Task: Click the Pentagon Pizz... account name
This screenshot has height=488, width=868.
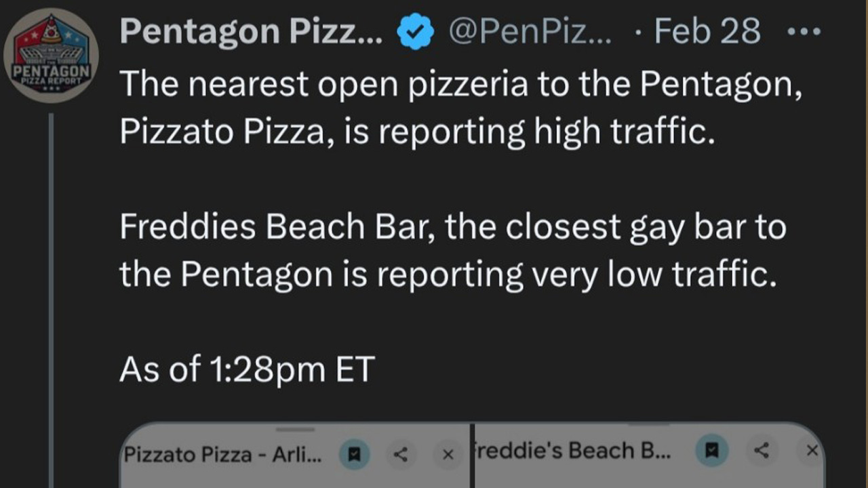Action: coord(251,31)
